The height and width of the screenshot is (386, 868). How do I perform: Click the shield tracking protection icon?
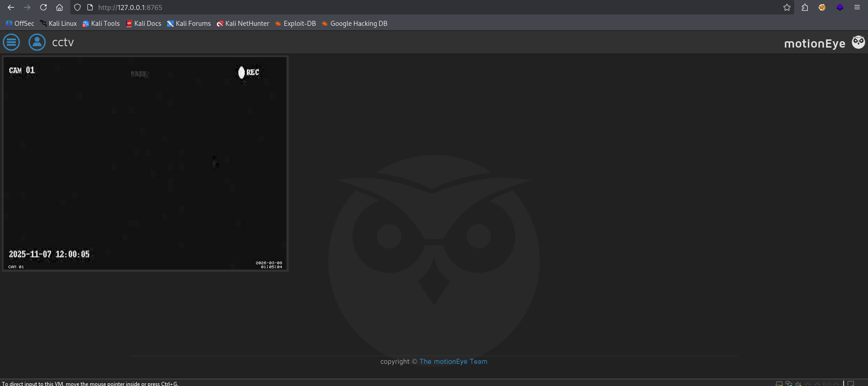coord(77,7)
